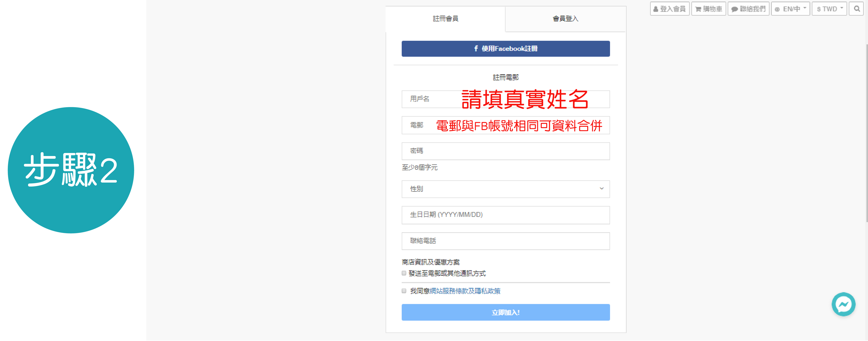Click the shopping cart 購物車 icon
The height and width of the screenshot is (341, 868).
[x=698, y=9]
